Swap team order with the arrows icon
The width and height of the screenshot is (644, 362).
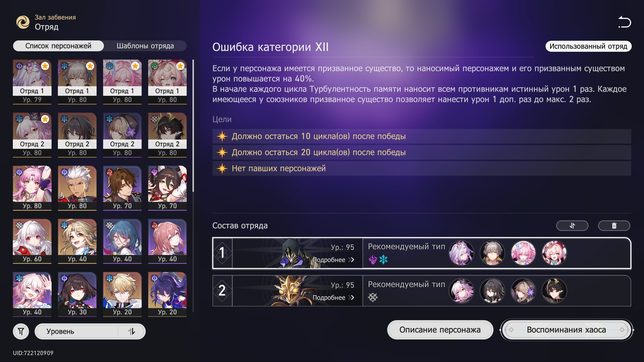click(572, 225)
